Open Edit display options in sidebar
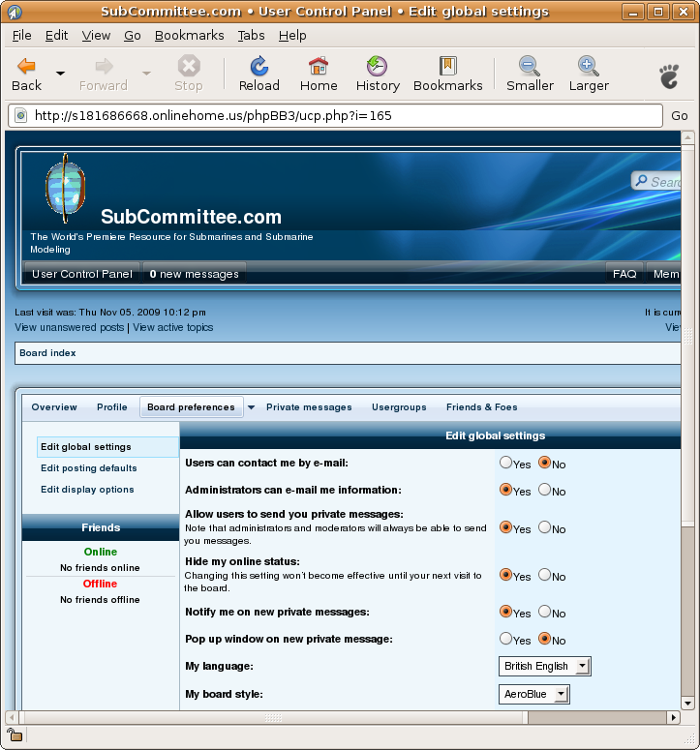700x750 pixels. pyautogui.click(x=87, y=490)
